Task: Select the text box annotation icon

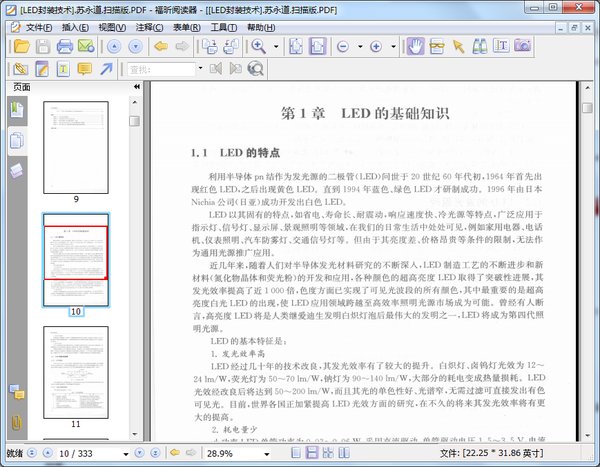Action: (63, 69)
